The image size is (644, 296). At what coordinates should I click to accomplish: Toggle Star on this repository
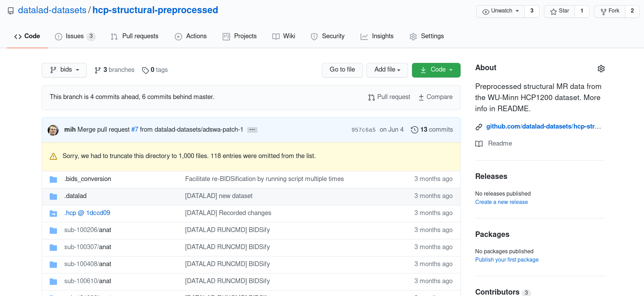(559, 11)
